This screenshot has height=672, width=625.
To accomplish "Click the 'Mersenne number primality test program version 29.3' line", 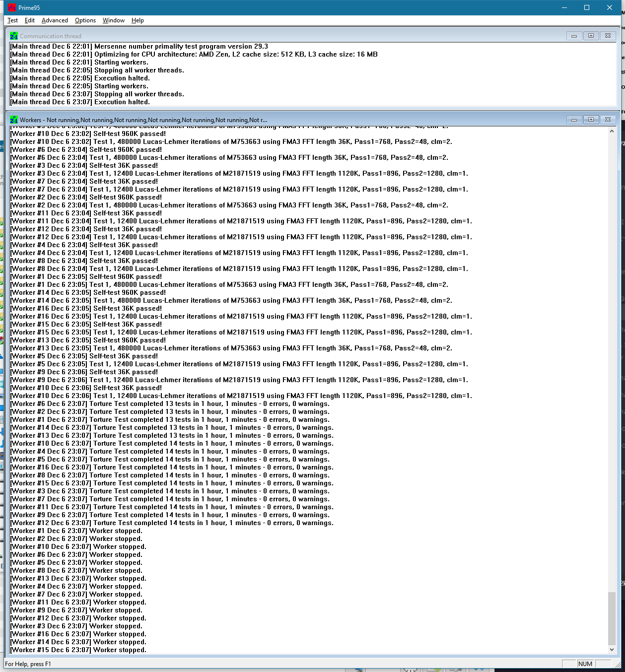I will pyautogui.click(x=139, y=46).
